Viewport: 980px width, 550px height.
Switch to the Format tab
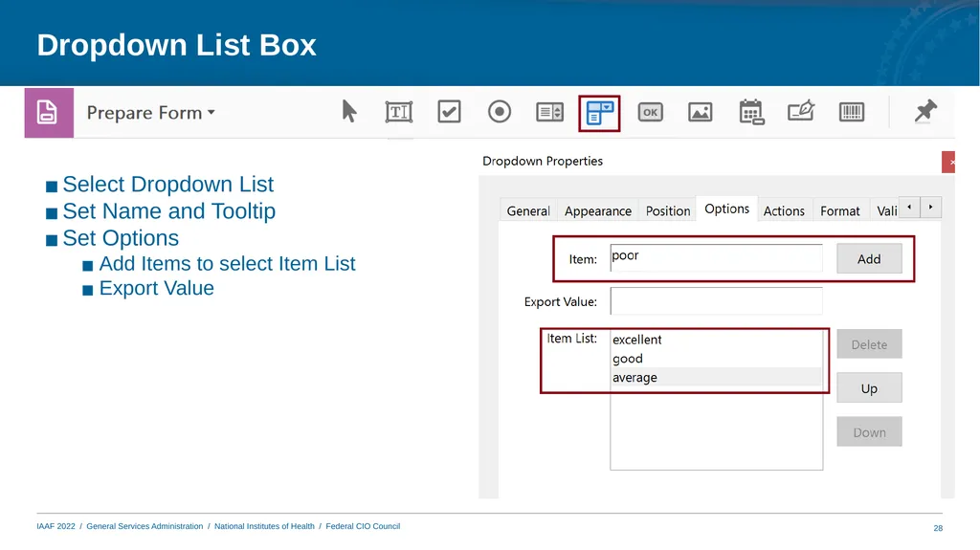840,211
